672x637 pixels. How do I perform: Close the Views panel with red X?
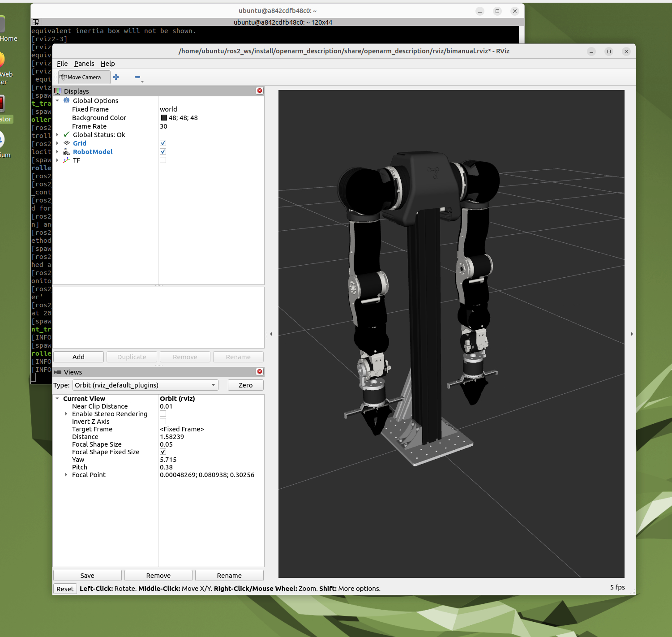coord(259,372)
